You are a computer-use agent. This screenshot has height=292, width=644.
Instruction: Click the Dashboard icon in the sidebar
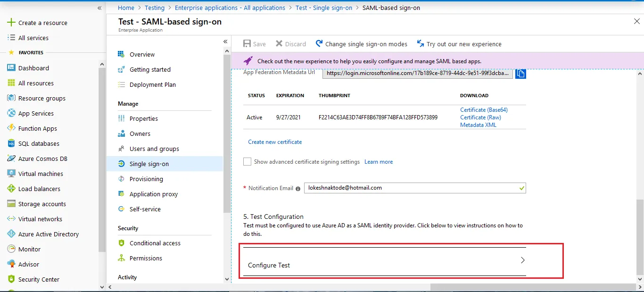[x=11, y=68]
